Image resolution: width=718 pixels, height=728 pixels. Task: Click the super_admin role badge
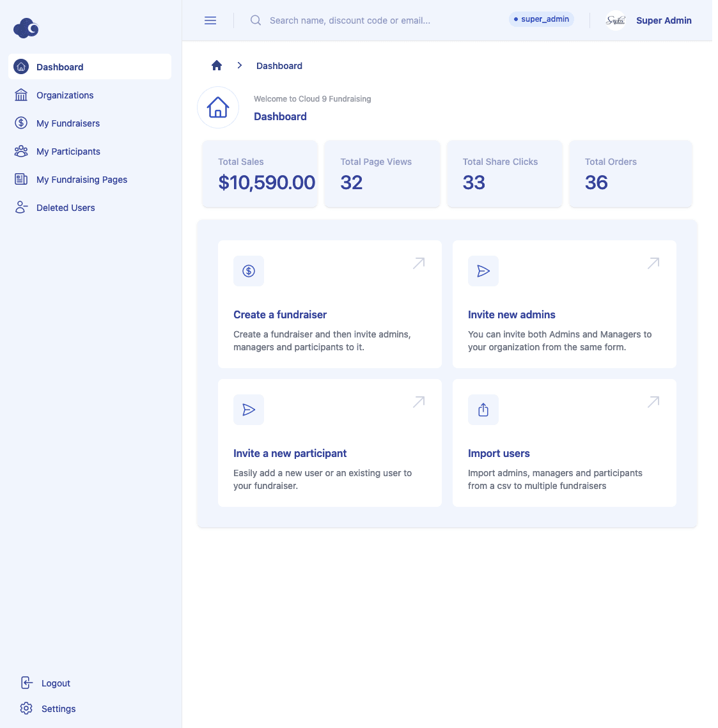542,19
